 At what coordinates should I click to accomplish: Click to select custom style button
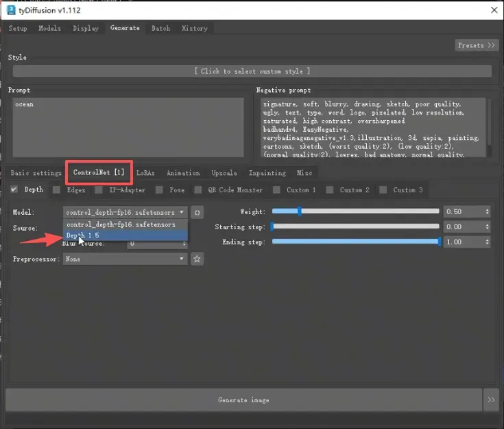pyautogui.click(x=252, y=71)
